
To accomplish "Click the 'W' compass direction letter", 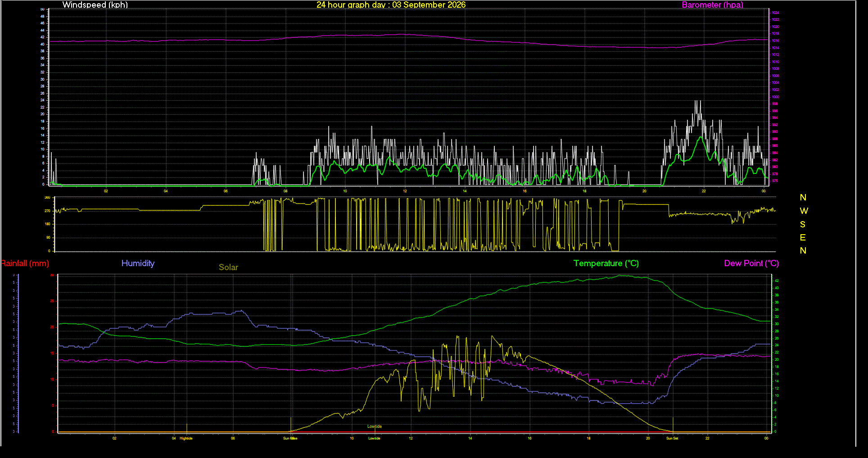I will 804,211.
